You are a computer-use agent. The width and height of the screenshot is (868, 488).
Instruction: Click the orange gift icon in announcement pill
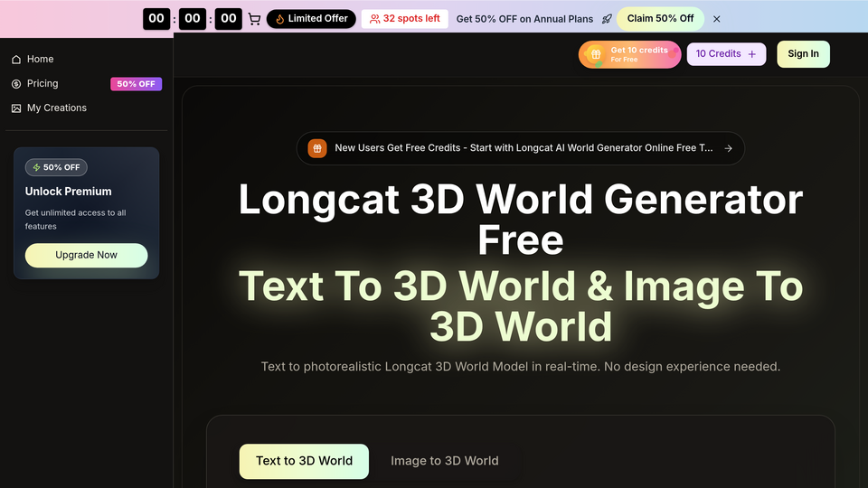click(317, 148)
